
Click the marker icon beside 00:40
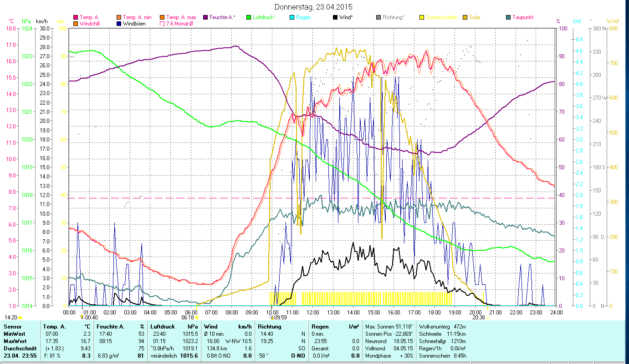[82, 317]
